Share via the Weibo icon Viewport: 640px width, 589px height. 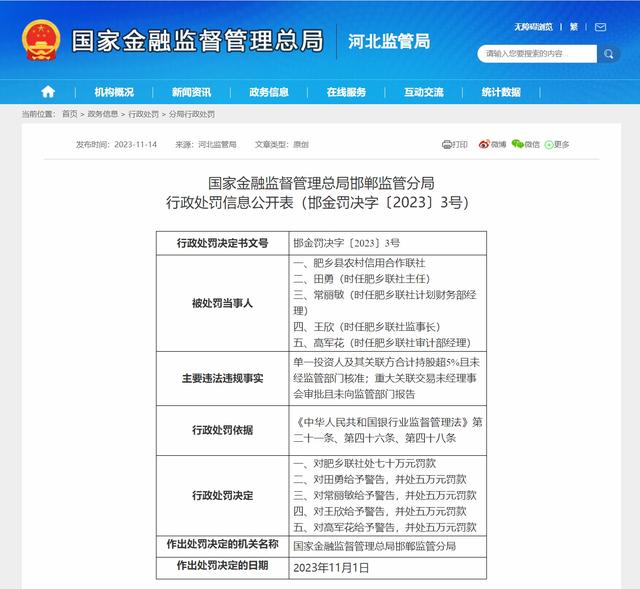(484, 144)
